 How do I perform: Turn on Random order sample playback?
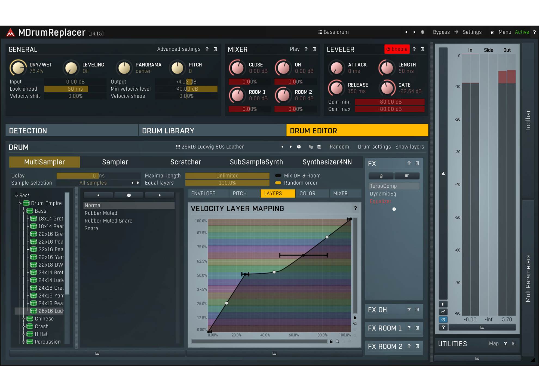pos(278,183)
